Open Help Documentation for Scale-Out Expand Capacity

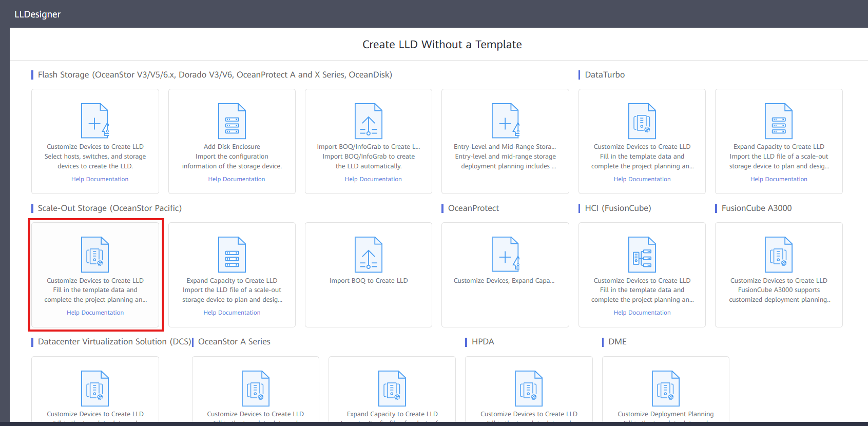(232, 313)
